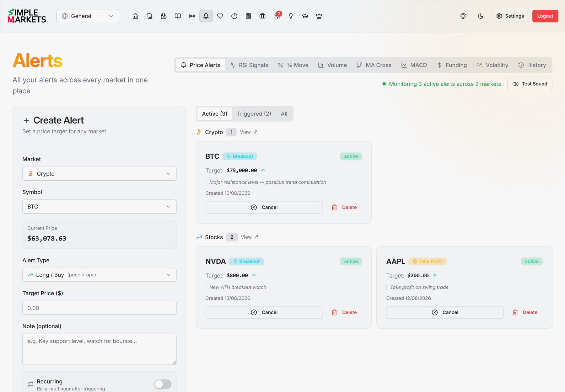Click the trash icon on the AAPL alert
565x392 pixels.
(x=515, y=312)
